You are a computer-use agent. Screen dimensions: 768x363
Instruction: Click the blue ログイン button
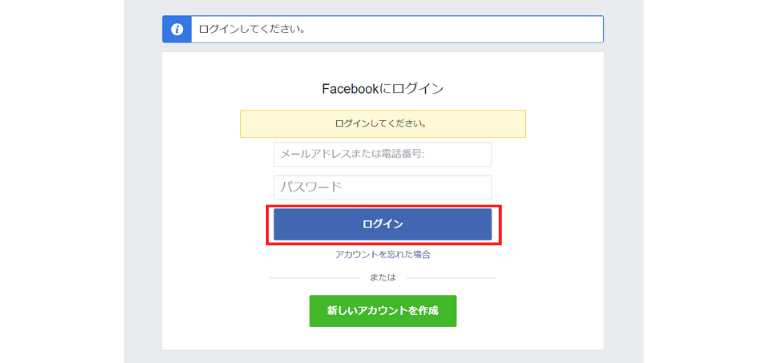coord(383,224)
